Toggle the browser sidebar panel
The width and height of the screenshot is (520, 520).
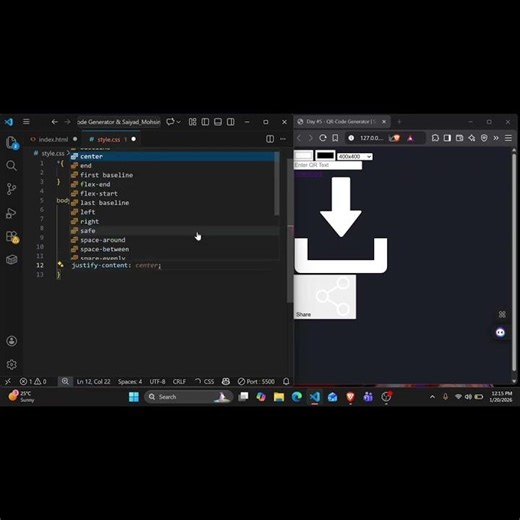[x=447, y=138]
